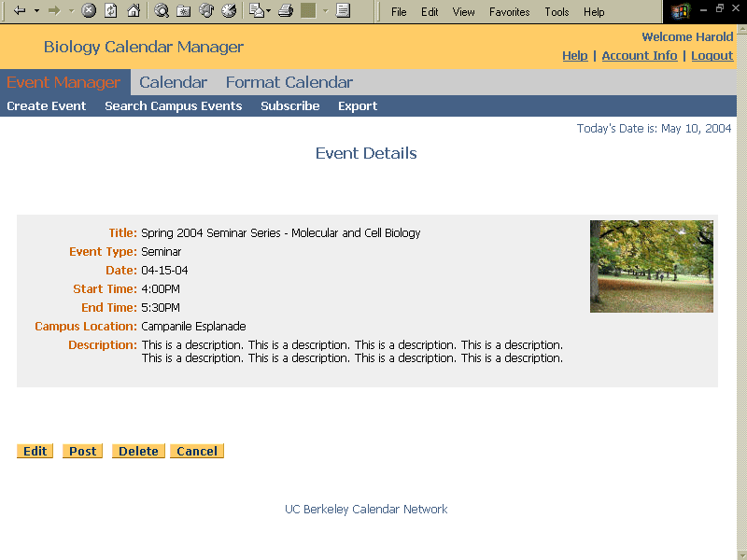Open the Account Info link
Viewport: 747px width, 560px height.
(x=640, y=56)
